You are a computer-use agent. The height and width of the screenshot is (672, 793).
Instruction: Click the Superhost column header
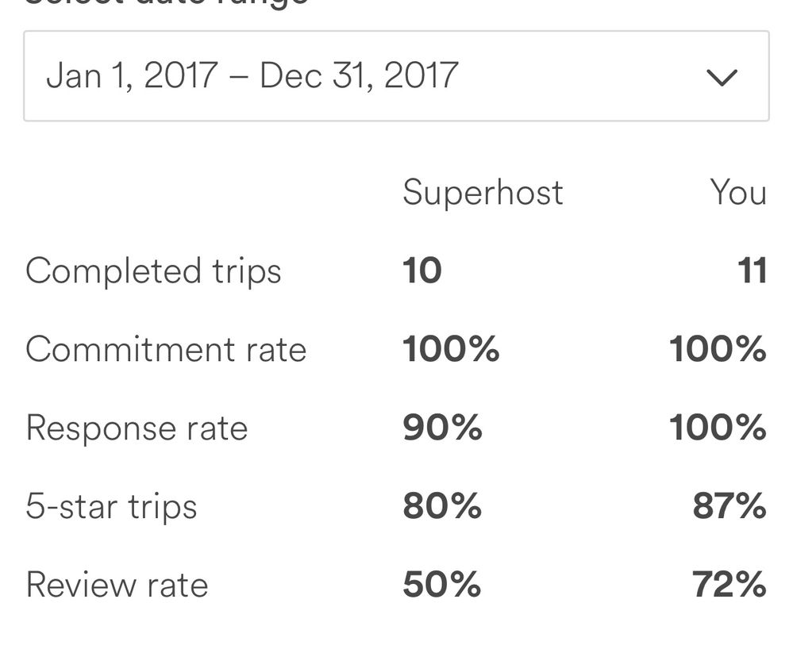pyautogui.click(x=483, y=193)
